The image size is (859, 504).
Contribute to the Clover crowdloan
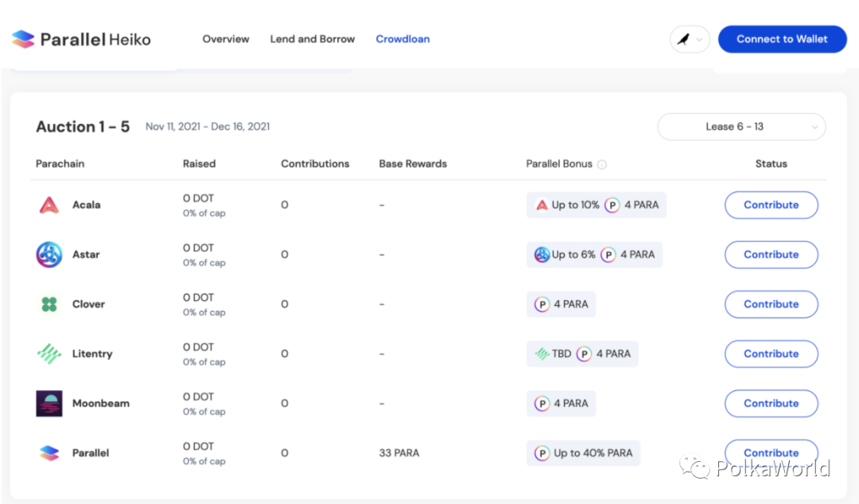click(x=771, y=304)
